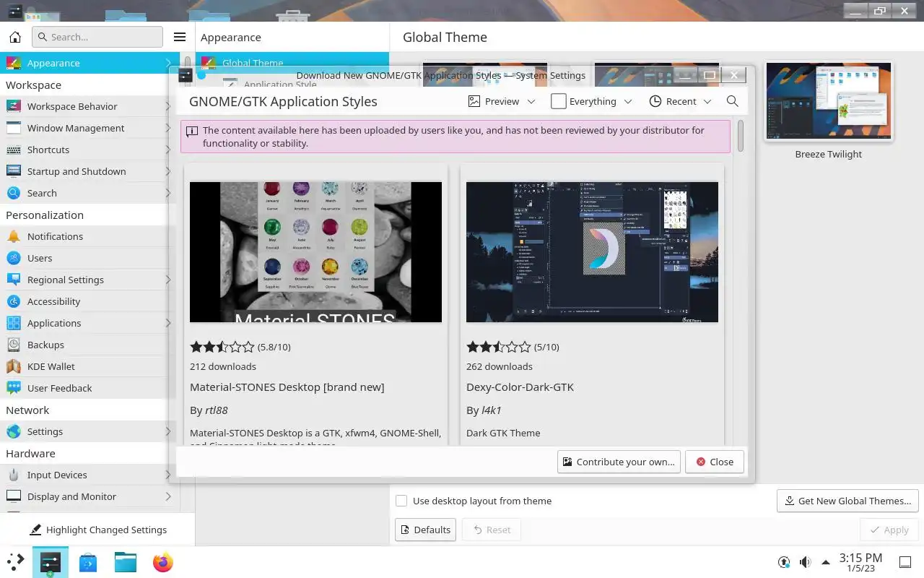Screen dimensions: 924x578
Task: Select KDE Wallet in the sidebar
Action: coord(90,366)
